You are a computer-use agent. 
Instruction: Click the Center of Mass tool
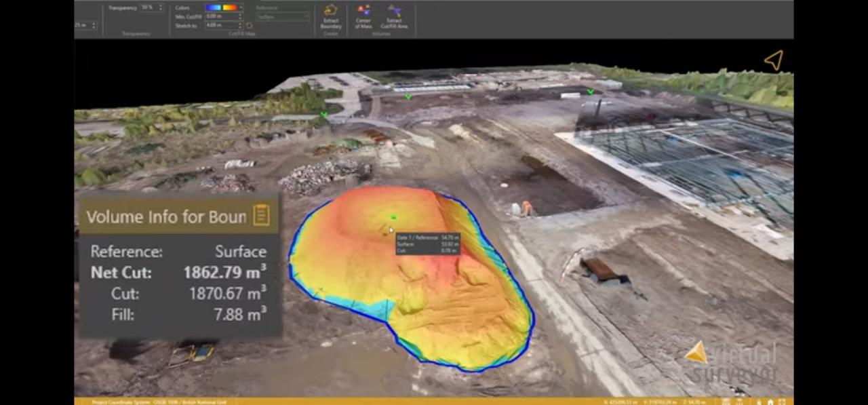(x=364, y=17)
